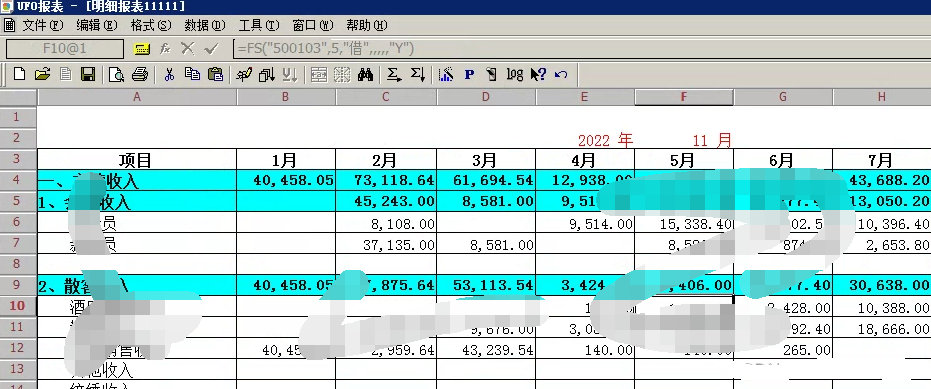Open the chart icon in toolbar
Screen dimensions: 931x389
click(446, 74)
